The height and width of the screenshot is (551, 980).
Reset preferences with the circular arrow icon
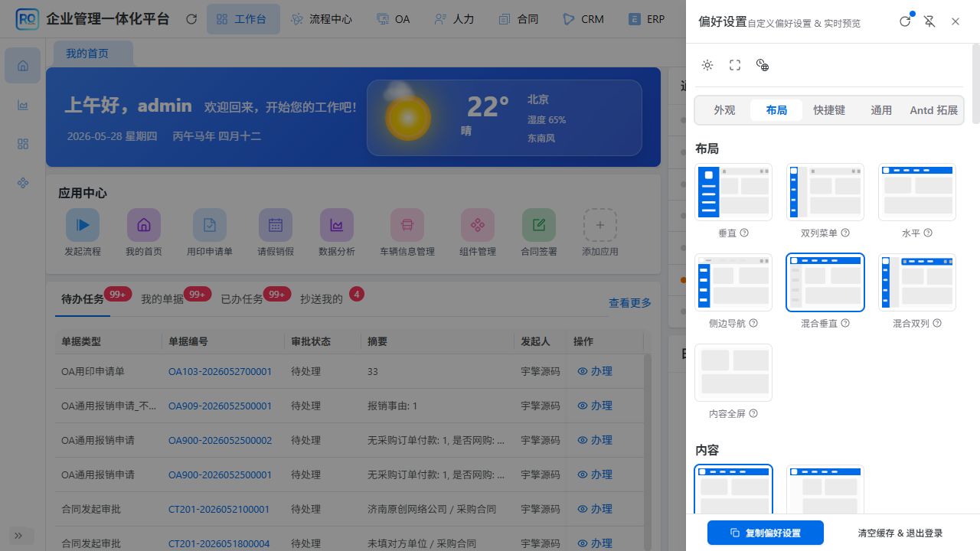[905, 21]
